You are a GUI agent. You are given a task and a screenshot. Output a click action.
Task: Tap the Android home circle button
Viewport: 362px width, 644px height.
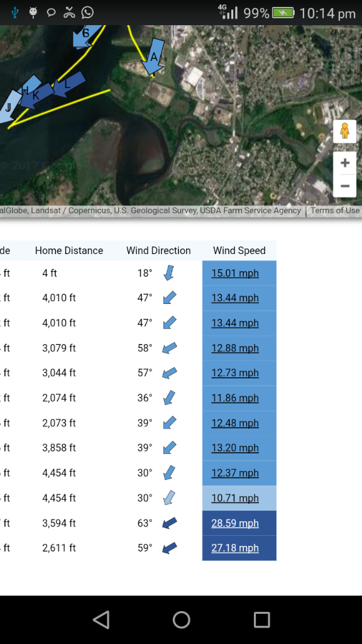(181, 619)
